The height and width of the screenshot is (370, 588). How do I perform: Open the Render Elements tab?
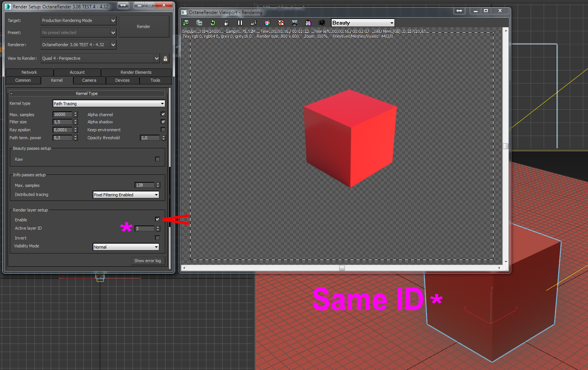coord(136,72)
